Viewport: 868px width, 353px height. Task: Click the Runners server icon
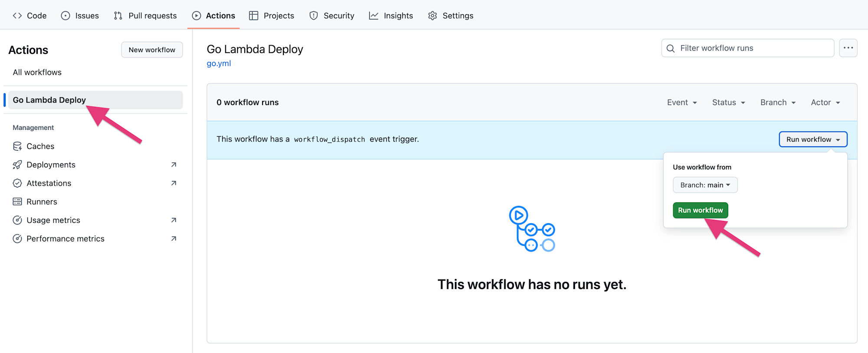coord(17,202)
